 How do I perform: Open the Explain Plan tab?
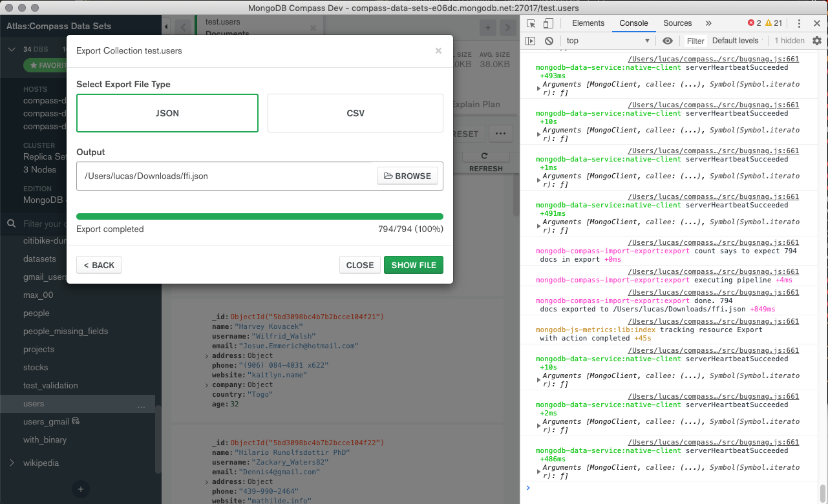[476, 104]
